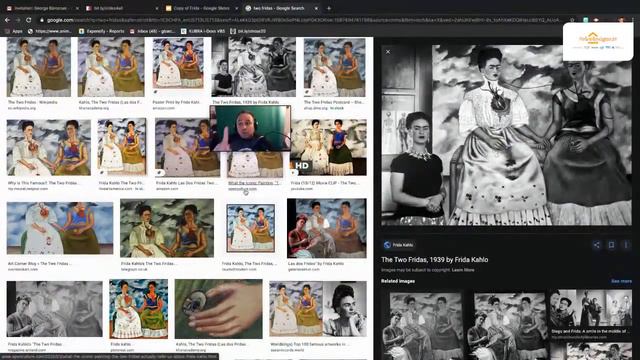This screenshot has height=360, width=640.
Task: Click the Learn More copyright link
Action: point(463,270)
